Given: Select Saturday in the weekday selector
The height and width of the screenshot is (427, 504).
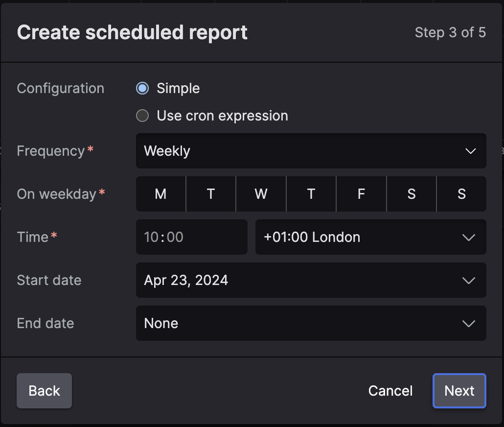Looking at the screenshot, I should point(412,194).
